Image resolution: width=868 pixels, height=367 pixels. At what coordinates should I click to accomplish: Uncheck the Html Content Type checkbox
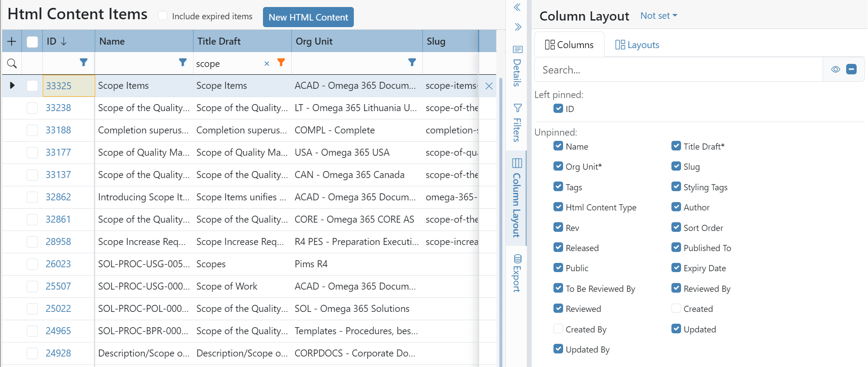pyautogui.click(x=558, y=207)
